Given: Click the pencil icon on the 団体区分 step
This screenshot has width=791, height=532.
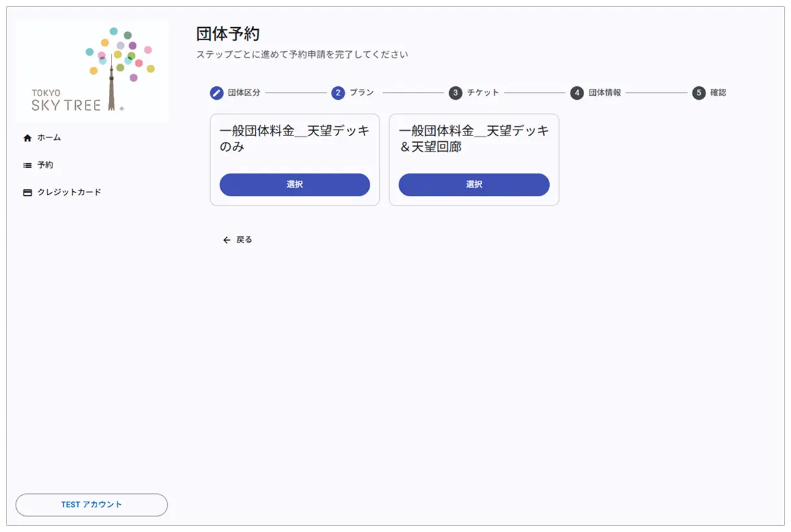Looking at the screenshot, I should (216, 93).
